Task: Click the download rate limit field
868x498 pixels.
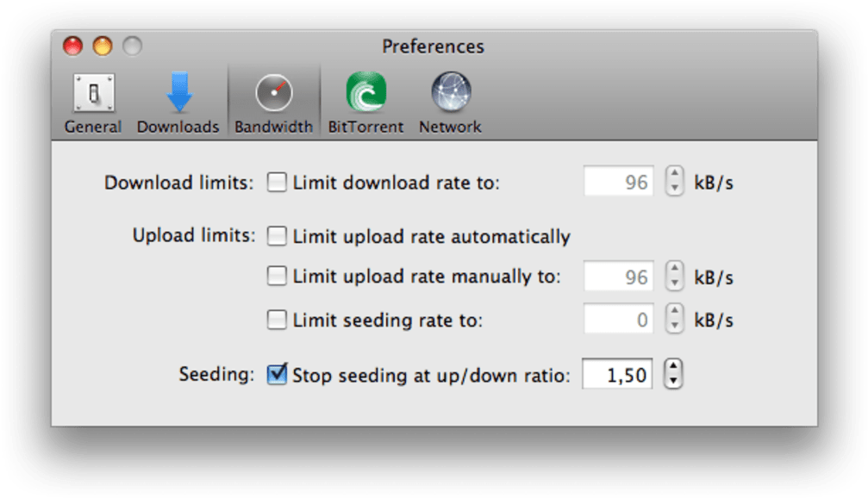Action: click(x=619, y=182)
